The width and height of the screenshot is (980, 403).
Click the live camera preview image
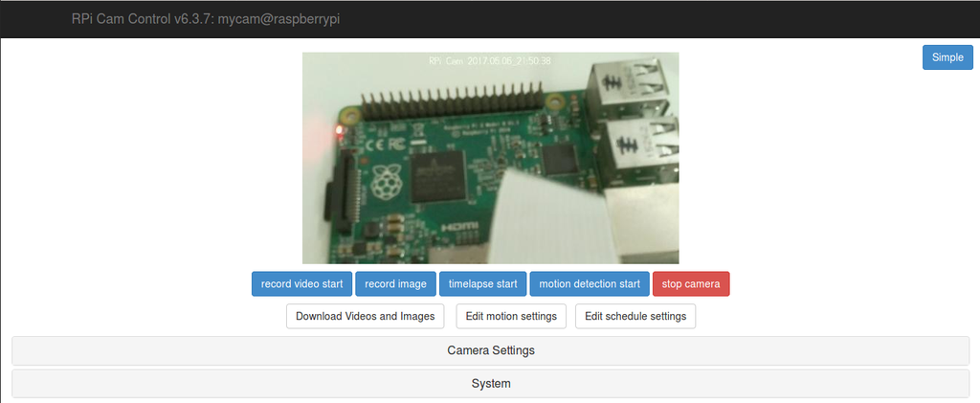click(x=491, y=158)
